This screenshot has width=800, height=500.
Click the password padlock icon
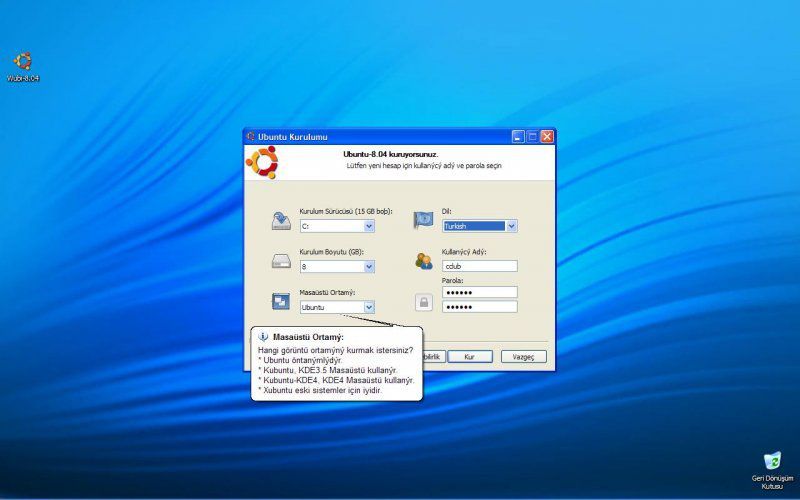pyautogui.click(x=424, y=301)
